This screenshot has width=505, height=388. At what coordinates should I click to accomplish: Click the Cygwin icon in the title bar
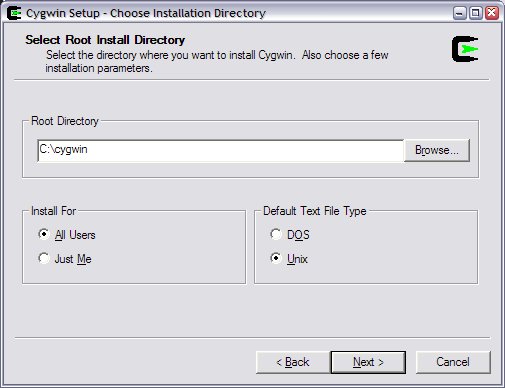[x=14, y=13]
